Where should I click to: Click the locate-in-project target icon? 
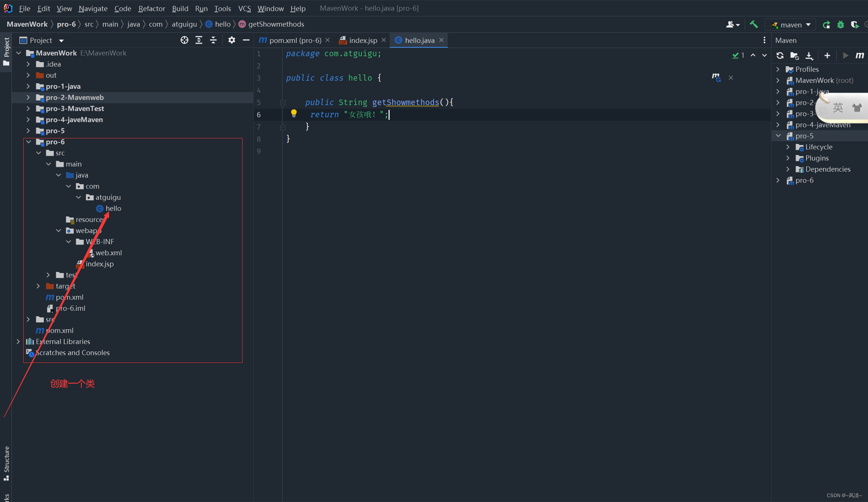click(184, 40)
